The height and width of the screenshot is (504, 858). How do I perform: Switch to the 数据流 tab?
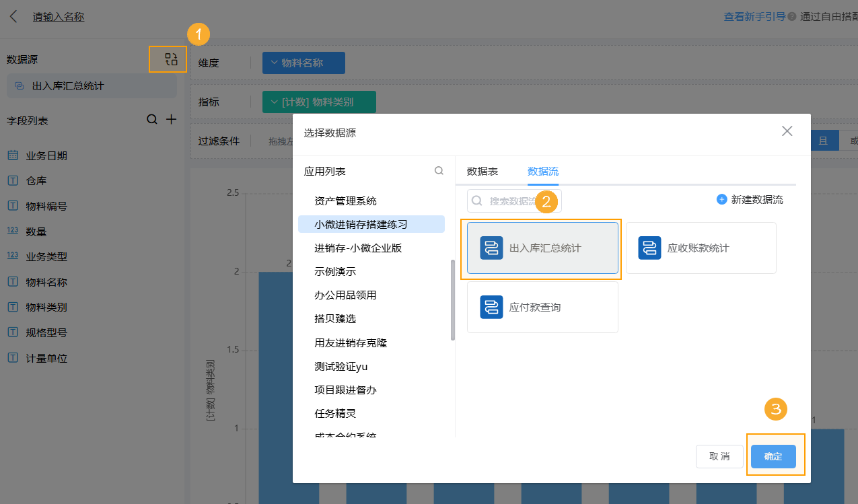tap(542, 172)
